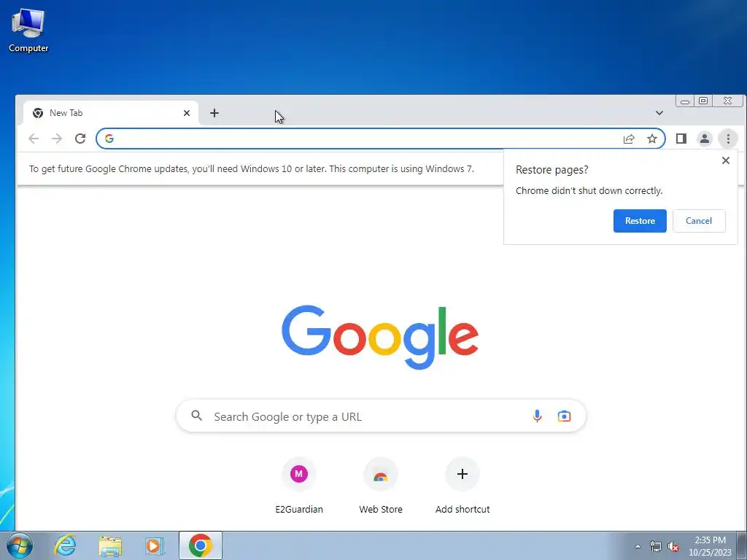This screenshot has width=747, height=560.
Task: Open the Chrome side panel
Action: click(681, 139)
